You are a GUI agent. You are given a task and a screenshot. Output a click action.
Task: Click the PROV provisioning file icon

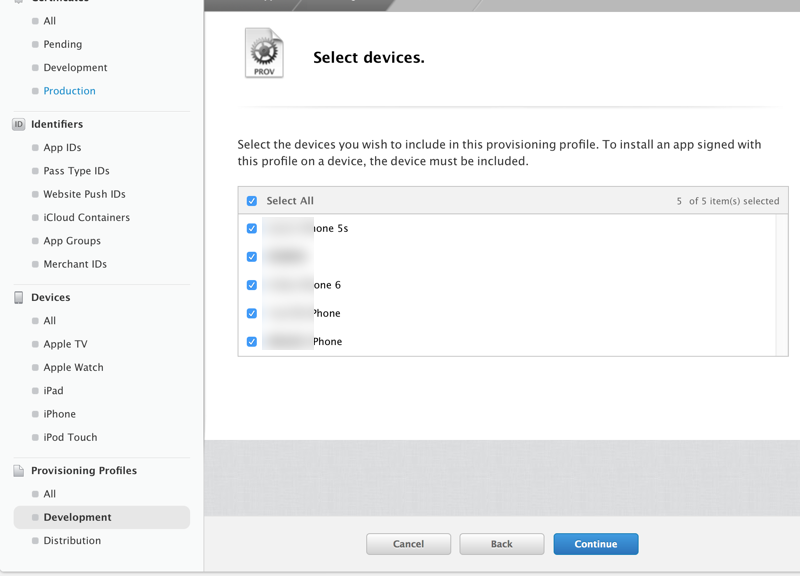point(265,54)
